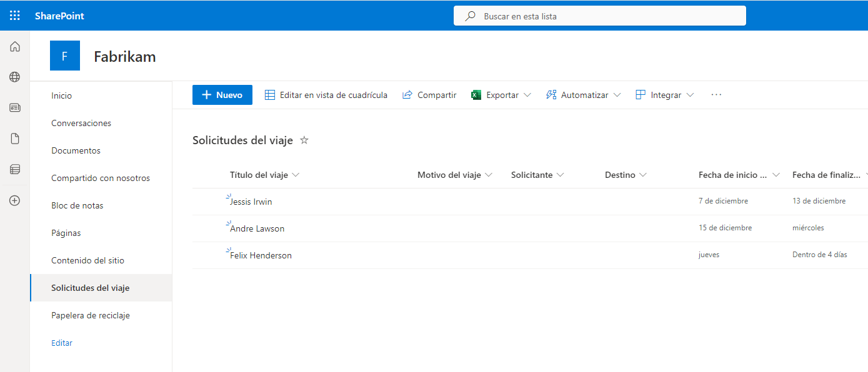Click the Buscar en esta lista search box
This screenshot has width=868, height=372.
[x=599, y=15]
